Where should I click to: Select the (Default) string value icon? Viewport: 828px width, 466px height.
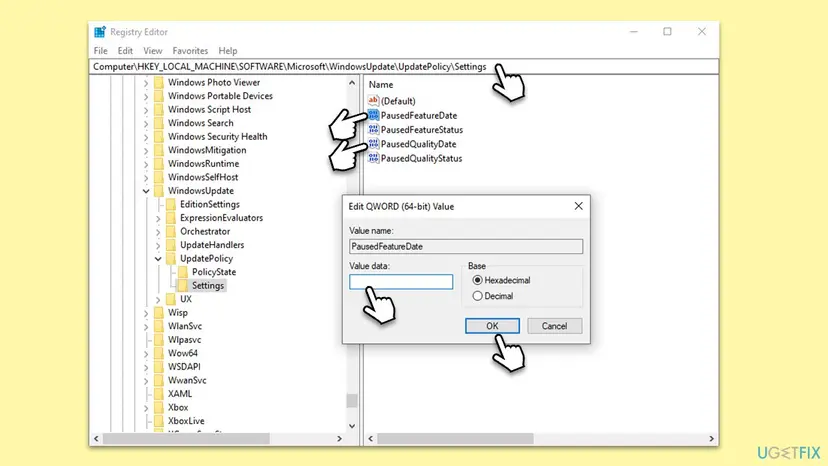tap(373, 100)
